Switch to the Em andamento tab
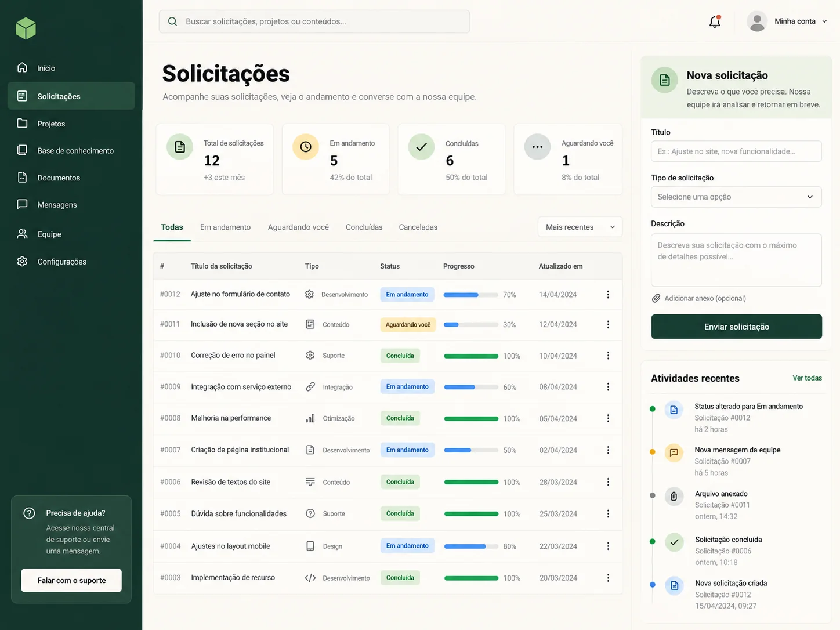The width and height of the screenshot is (840, 630). coord(225,227)
